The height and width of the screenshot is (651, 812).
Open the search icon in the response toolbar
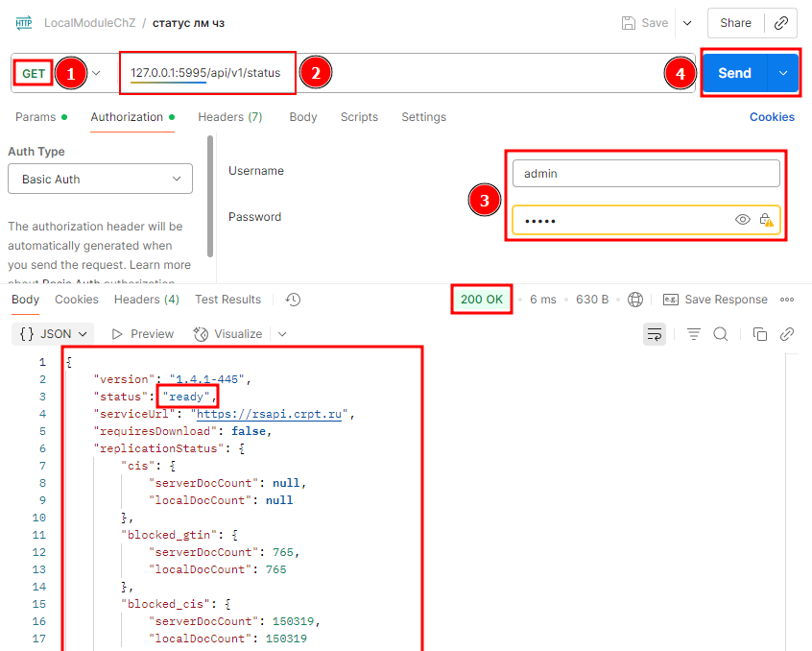pyautogui.click(x=720, y=334)
